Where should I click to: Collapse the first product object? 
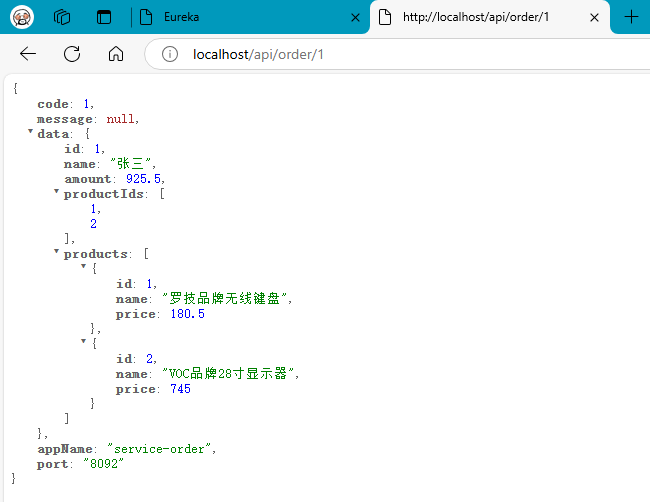coord(83,267)
